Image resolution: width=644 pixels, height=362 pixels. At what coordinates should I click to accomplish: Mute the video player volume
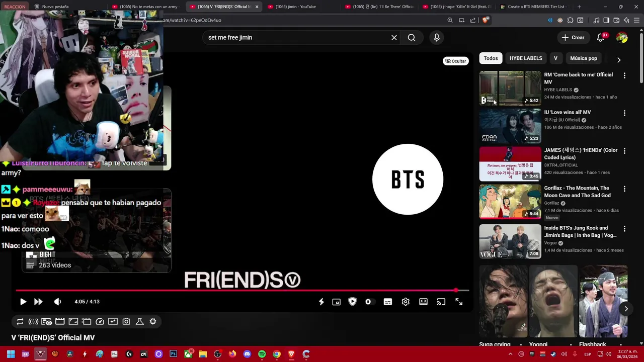[57, 302]
